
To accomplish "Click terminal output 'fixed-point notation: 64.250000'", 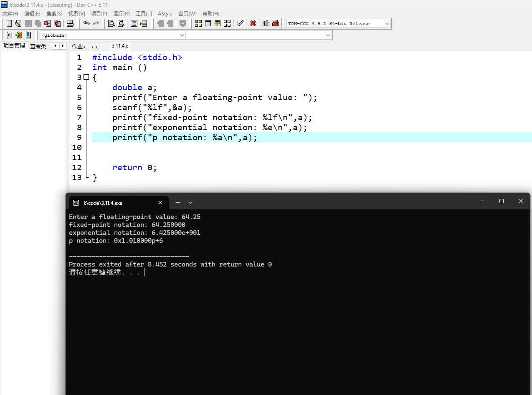I will [x=127, y=225].
